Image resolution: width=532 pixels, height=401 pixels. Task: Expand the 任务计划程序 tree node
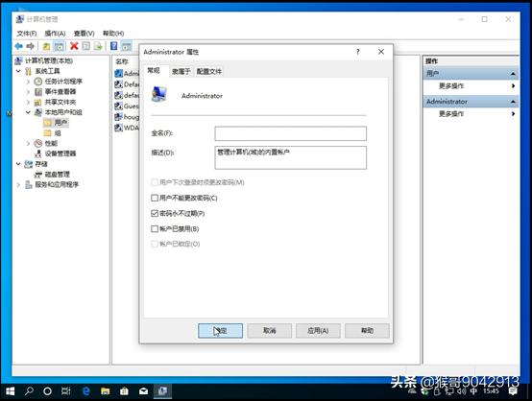pos(28,82)
